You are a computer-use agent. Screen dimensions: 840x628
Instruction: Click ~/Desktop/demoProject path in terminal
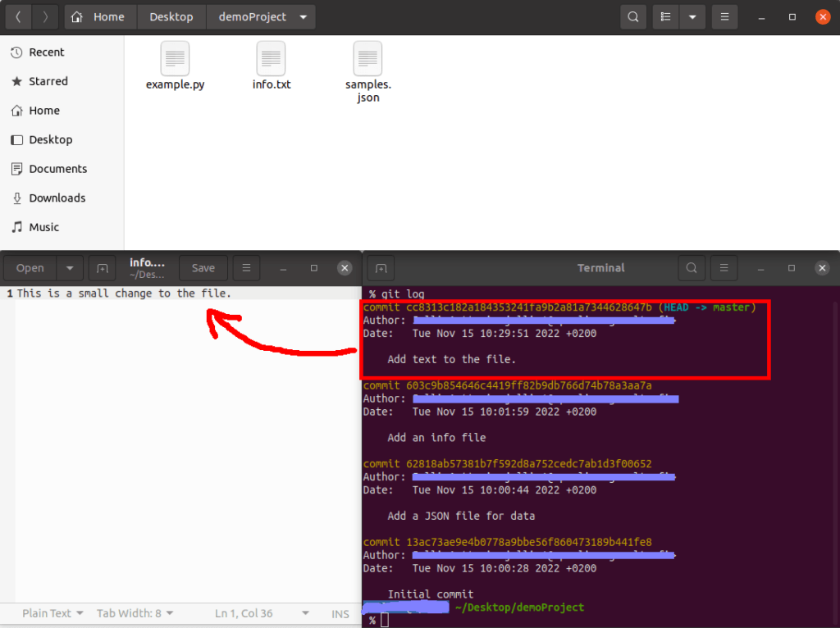point(519,608)
